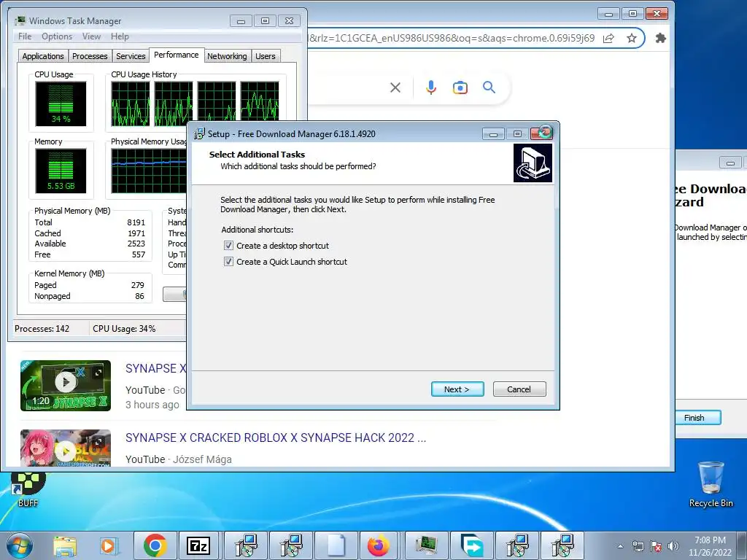This screenshot has height=560, width=747.
Task: Start voice search with the microphone icon
Action: tap(431, 87)
